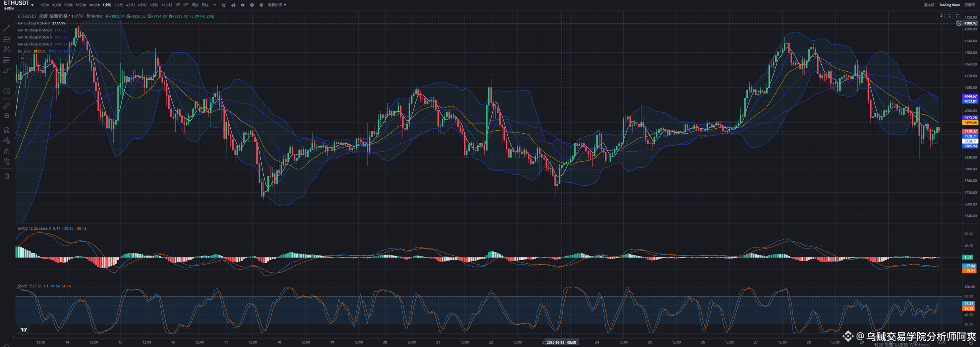Toggle magnet mode snapping
This screenshot has height=347, width=980.
point(7,130)
